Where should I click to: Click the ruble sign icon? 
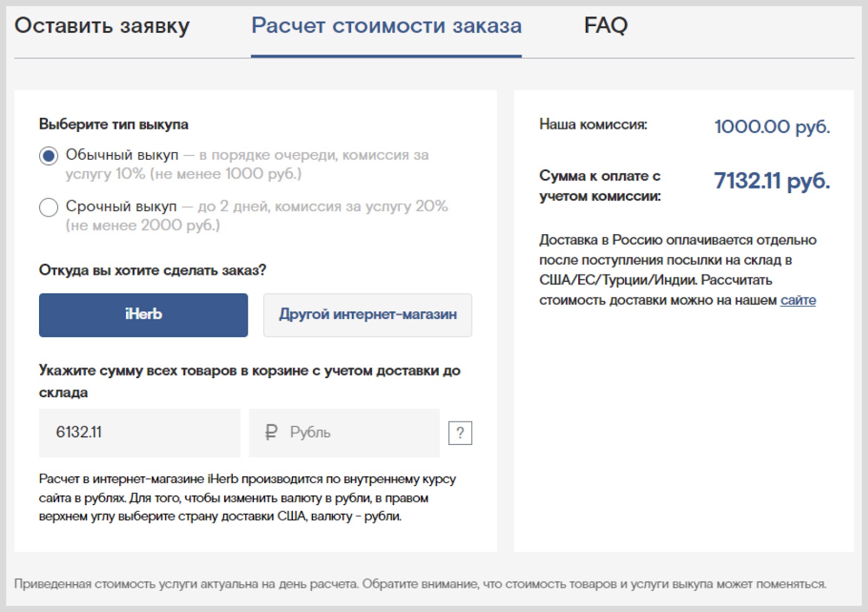pyautogui.click(x=271, y=432)
